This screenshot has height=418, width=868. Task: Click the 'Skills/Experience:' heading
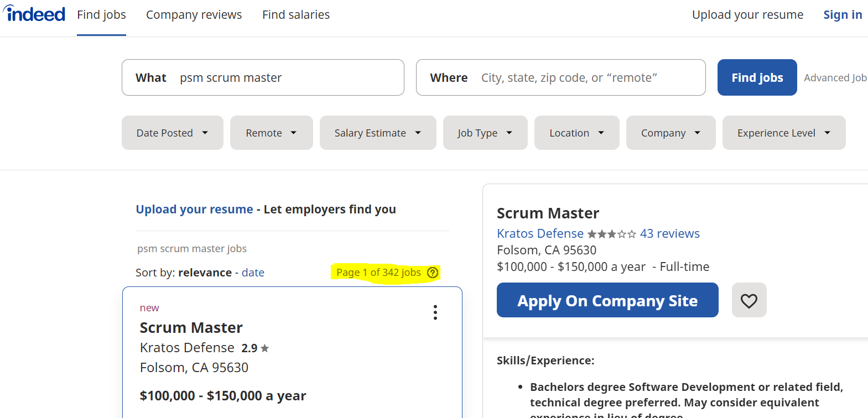coord(545,360)
